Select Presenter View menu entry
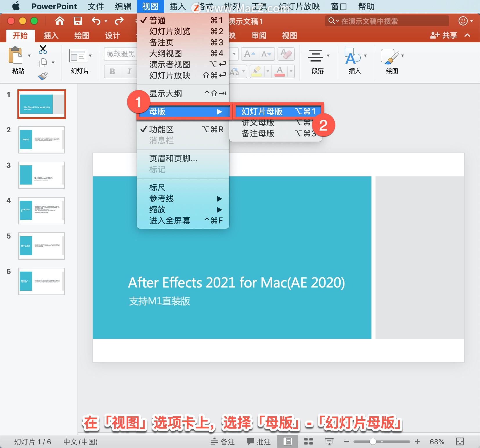Viewport: 480px width, 448px height. [183, 64]
